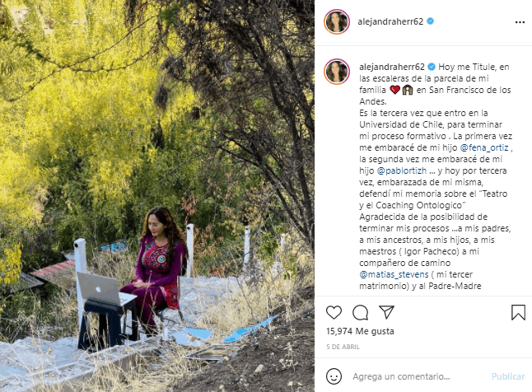Image resolution: width=532 pixels, height=392 pixels.
Task: Visit the @fena_ortiz mention
Action: click(484, 147)
